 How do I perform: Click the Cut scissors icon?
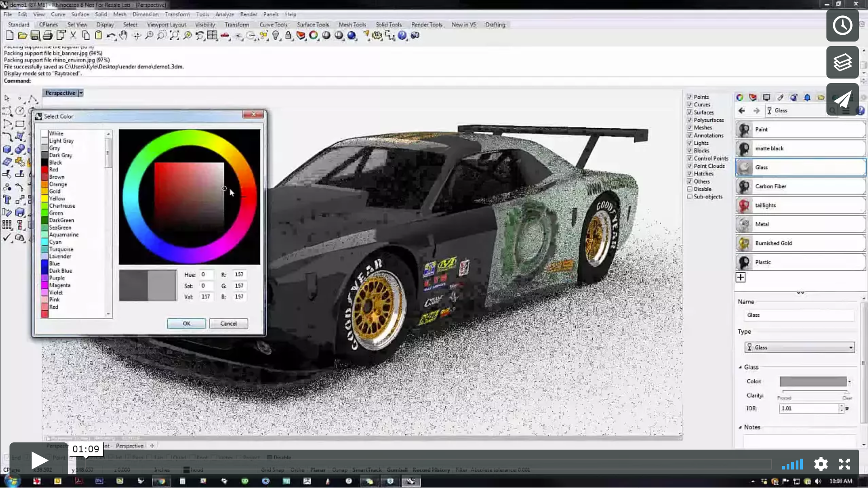tap(73, 35)
